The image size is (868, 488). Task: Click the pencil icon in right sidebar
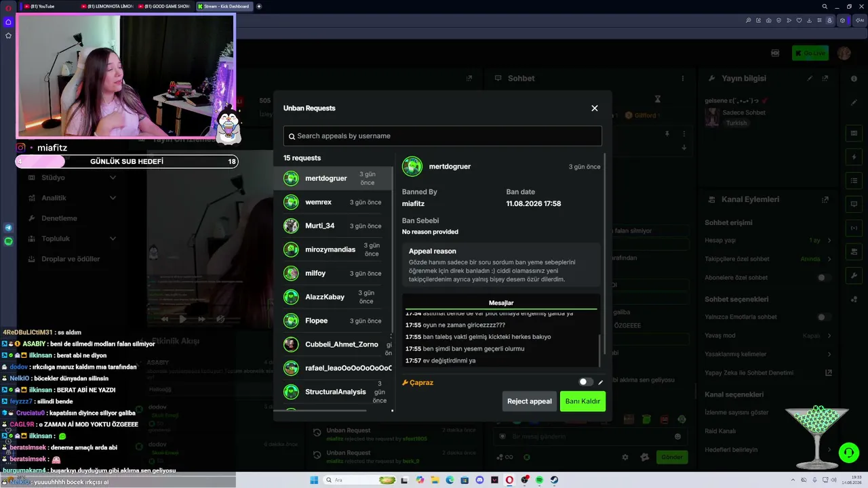coord(854,103)
